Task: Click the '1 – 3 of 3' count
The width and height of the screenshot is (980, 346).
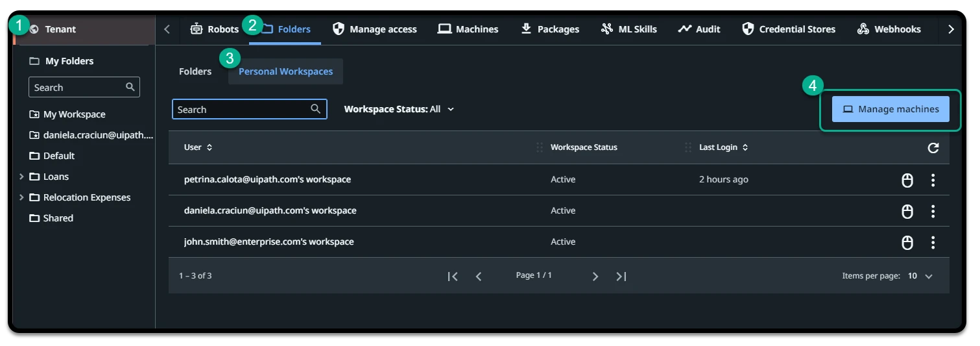Action: tap(195, 276)
